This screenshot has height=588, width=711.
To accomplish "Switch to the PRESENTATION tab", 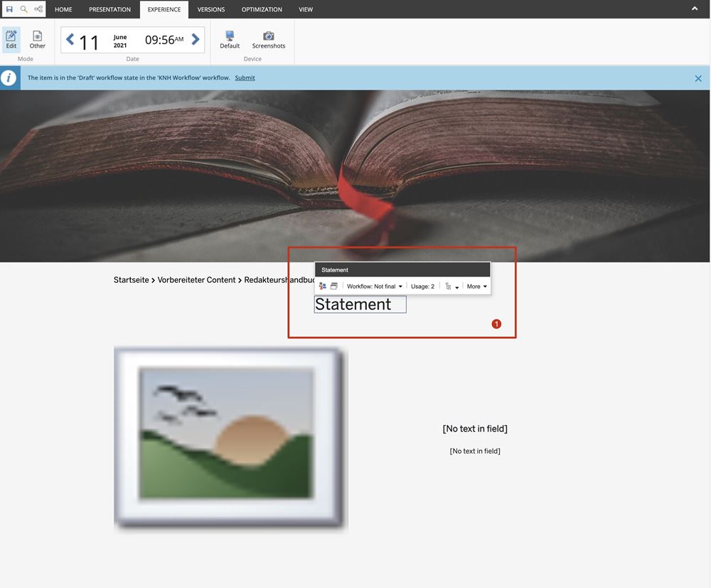I will (109, 9).
